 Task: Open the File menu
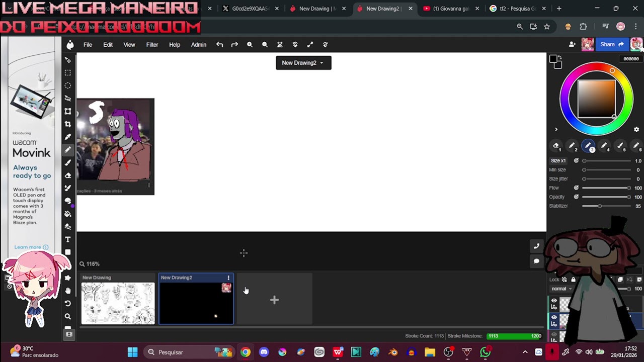88,45
